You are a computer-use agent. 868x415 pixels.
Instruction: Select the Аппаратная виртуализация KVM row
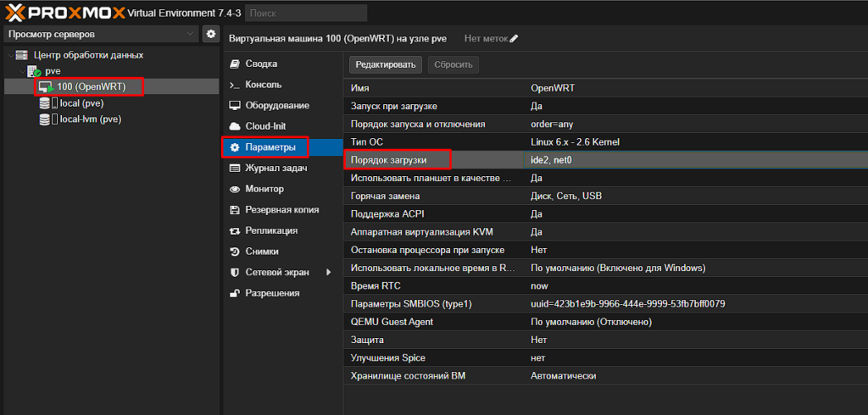tap(605, 232)
